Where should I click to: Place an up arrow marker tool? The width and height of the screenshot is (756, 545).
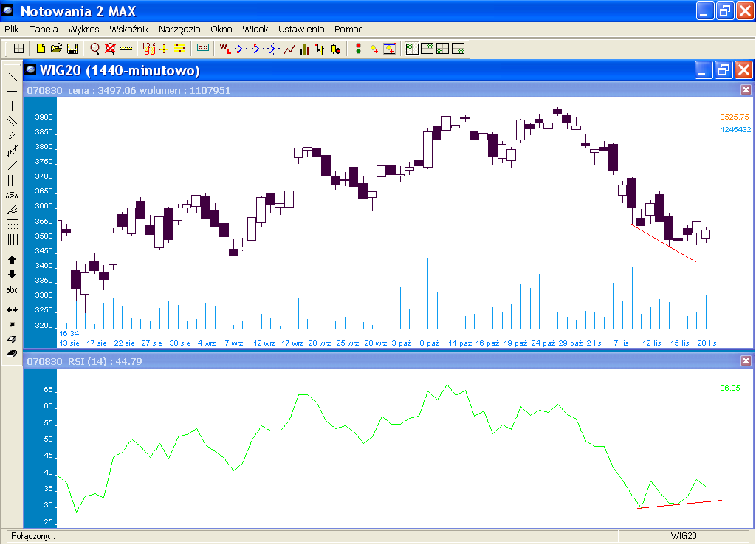pos(12,259)
